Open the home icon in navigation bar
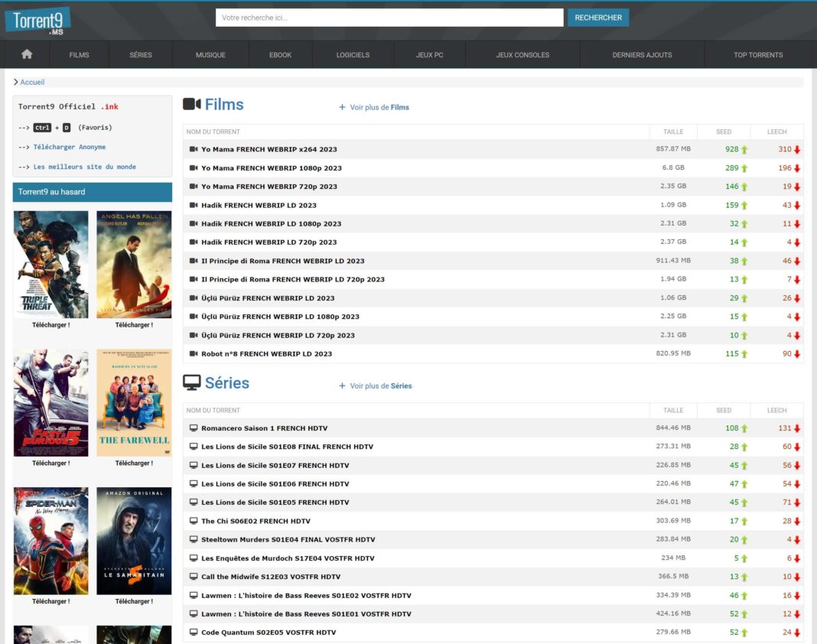Image resolution: width=817 pixels, height=644 pixels. 27,54
